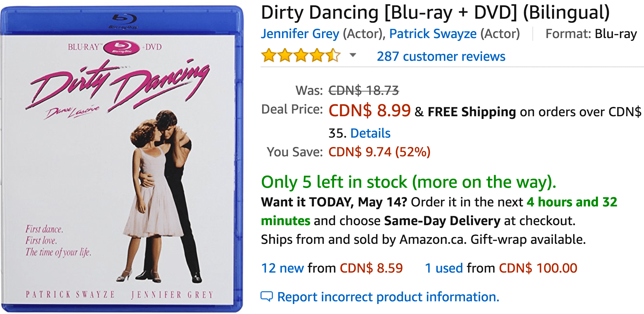The height and width of the screenshot is (314, 644).
Task: Click the CDN$ 8.59 new price
Action: pyautogui.click(x=371, y=268)
